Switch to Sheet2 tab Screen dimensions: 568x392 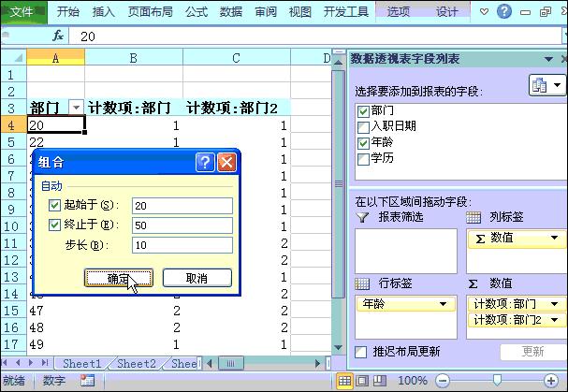click(137, 363)
